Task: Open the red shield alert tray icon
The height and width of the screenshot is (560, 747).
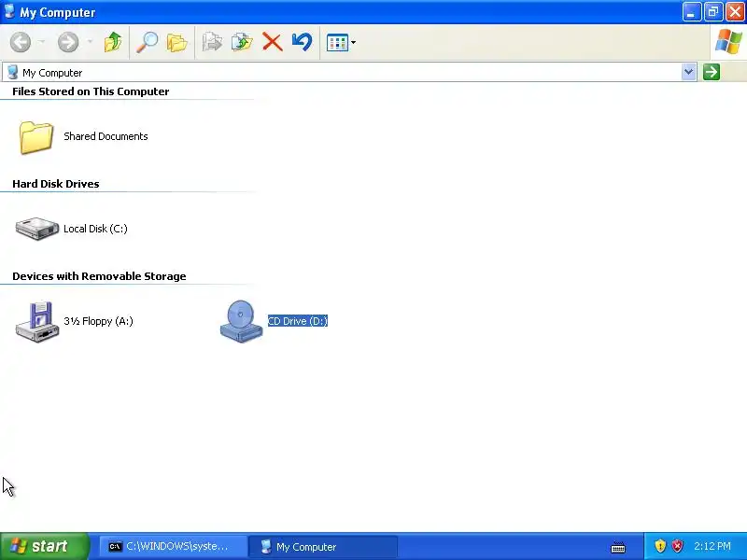Action: tap(677, 546)
